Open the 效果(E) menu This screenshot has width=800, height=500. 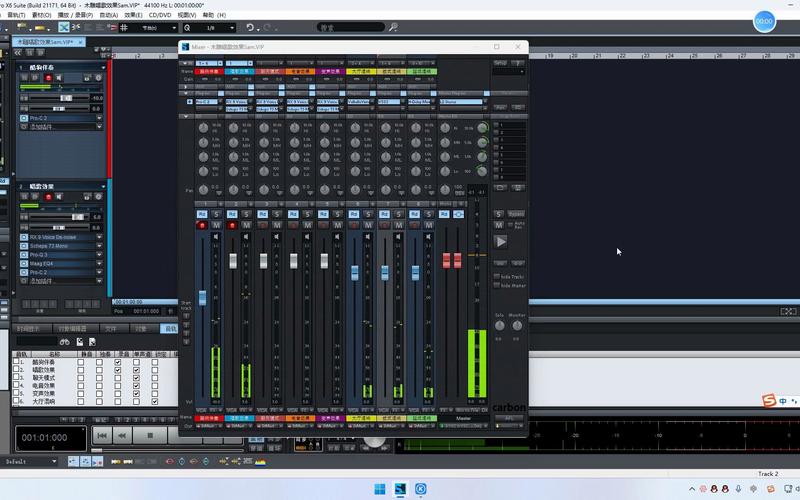133,15
